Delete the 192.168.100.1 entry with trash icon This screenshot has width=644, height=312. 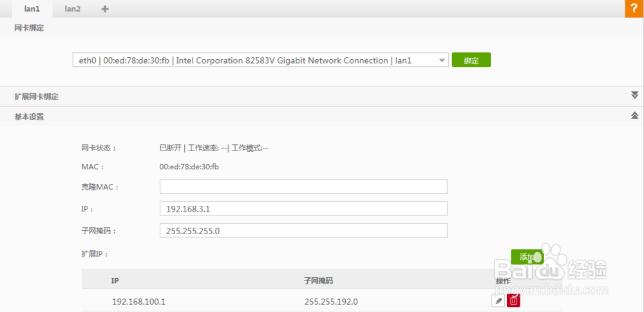pos(513,300)
